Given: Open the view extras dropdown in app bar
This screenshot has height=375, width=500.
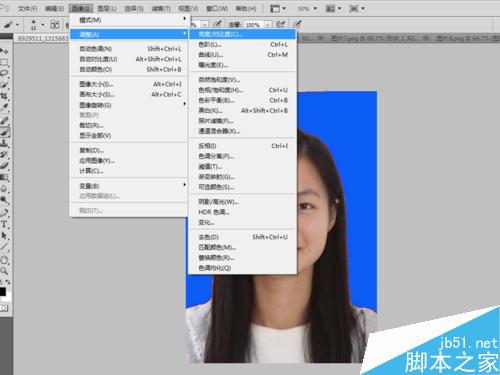Looking at the screenshot, I should [278, 8].
